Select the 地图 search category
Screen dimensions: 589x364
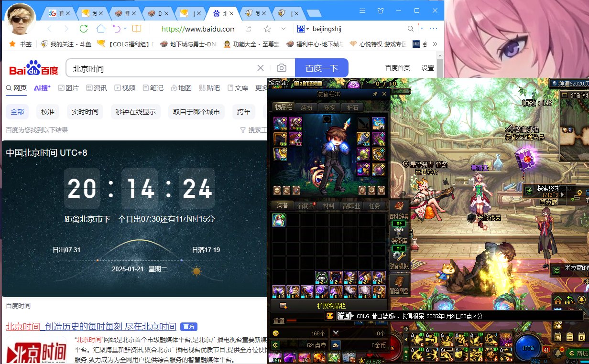[x=181, y=88]
